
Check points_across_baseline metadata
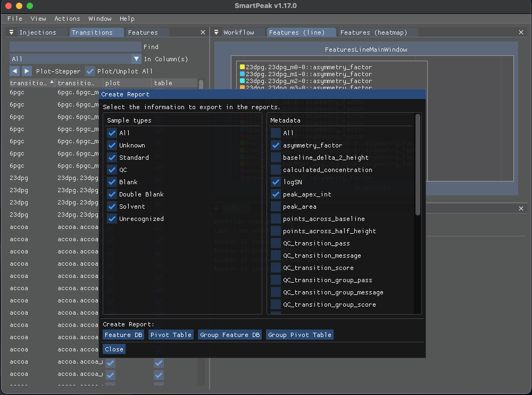276,219
